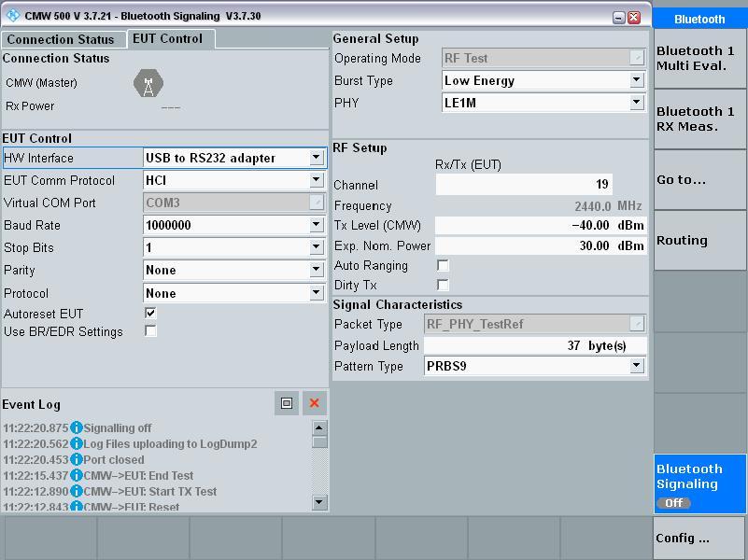Open Bluetooth 1 RX Meas. softkey
748x560 pixels.
click(699, 119)
